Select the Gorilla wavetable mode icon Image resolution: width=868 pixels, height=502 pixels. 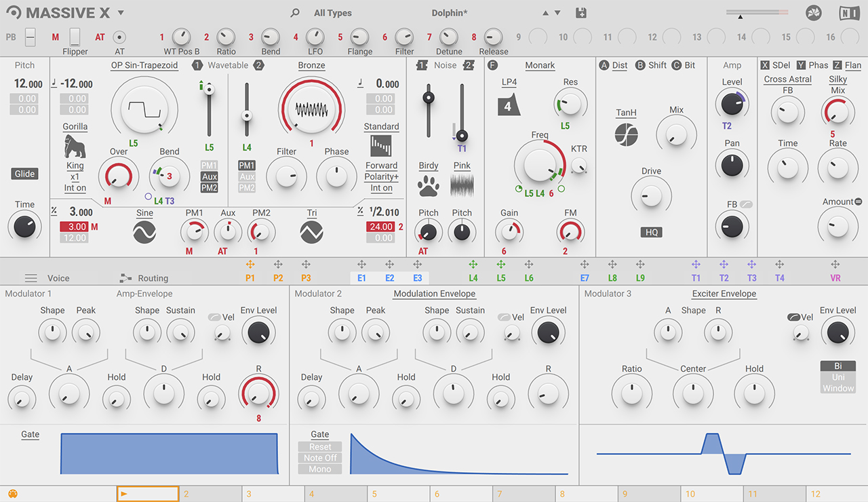[x=75, y=146]
